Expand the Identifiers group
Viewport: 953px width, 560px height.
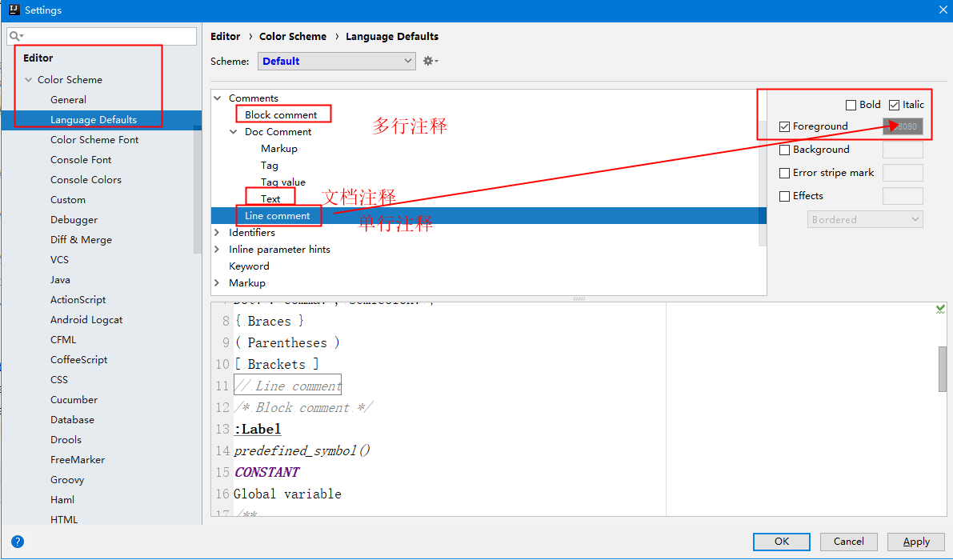pos(217,233)
